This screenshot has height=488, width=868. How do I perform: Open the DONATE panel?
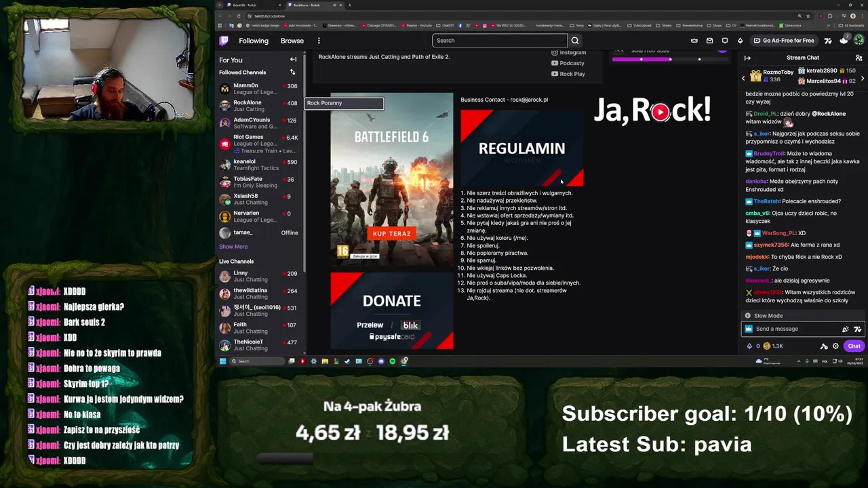pyautogui.click(x=392, y=311)
